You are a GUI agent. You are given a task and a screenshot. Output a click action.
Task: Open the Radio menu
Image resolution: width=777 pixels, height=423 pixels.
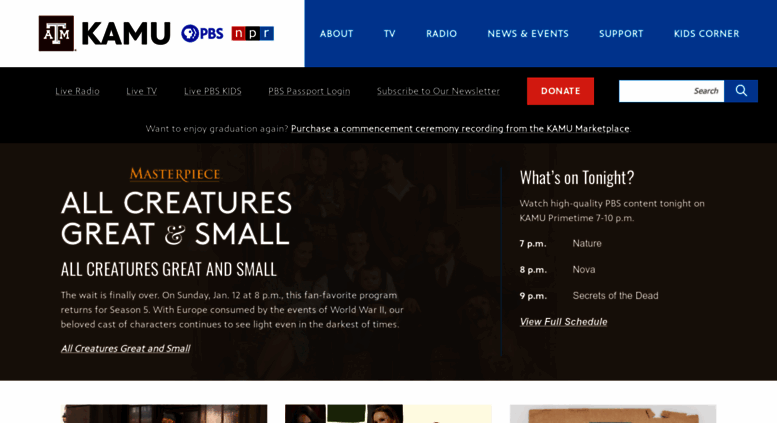(442, 34)
